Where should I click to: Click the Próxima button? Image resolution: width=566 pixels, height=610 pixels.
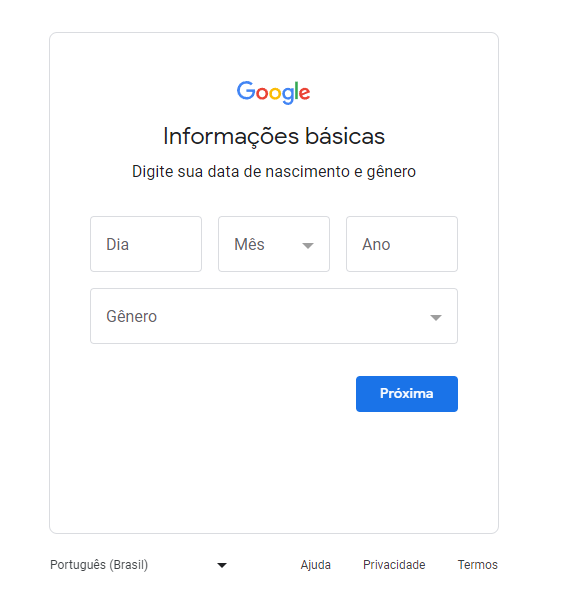407,394
